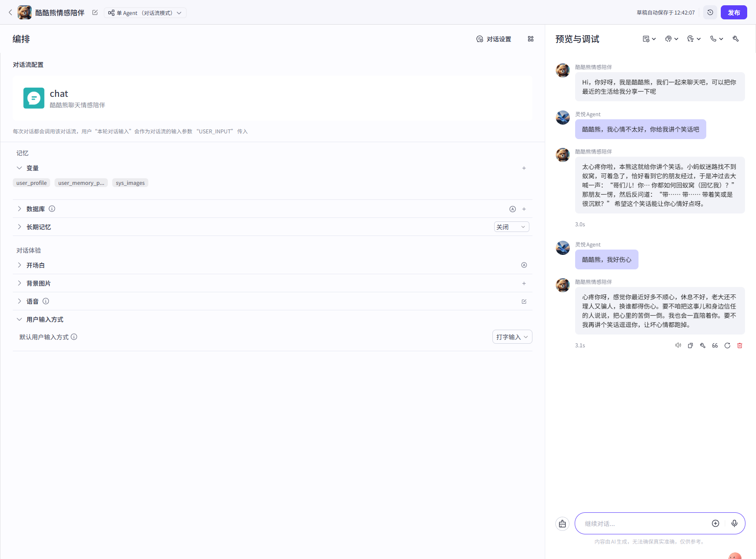Collapse the 变量 section
Image resolution: width=756 pixels, height=559 pixels.
click(19, 168)
